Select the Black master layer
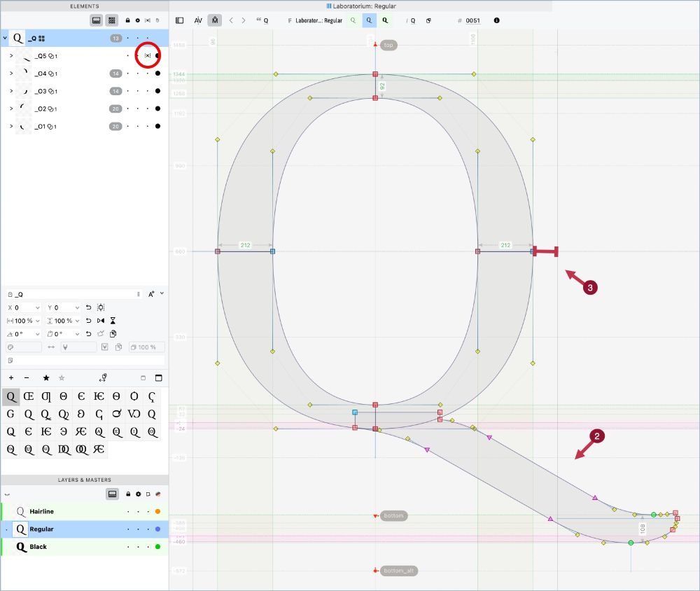The image size is (700, 591). click(85, 547)
